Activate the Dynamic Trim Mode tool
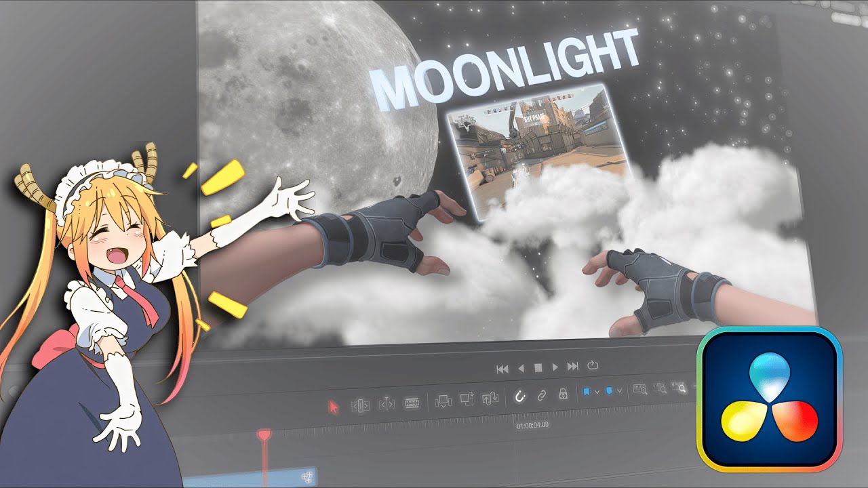The height and width of the screenshot is (488, 868). [387, 404]
